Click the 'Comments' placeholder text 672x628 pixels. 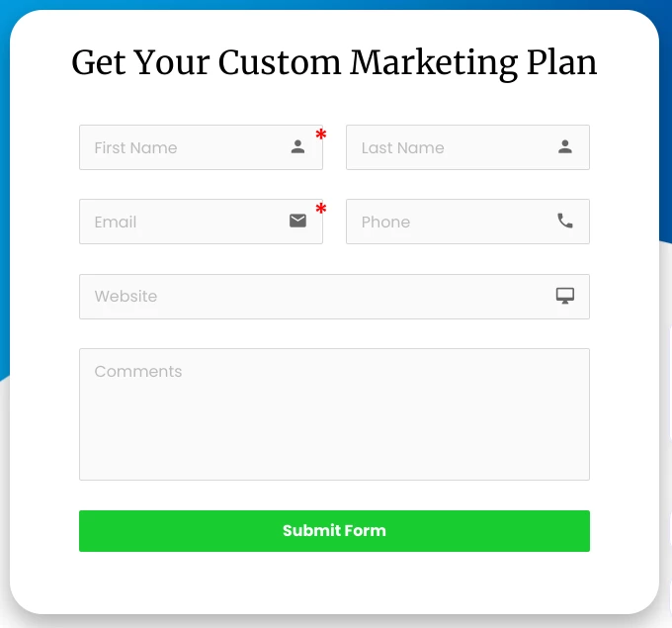[x=138, y=372]
